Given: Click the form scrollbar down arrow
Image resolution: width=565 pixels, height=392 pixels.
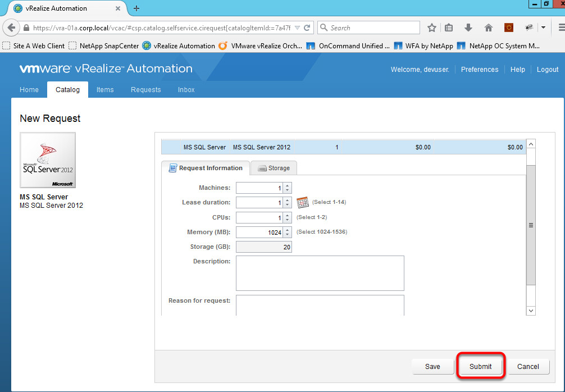Looking at the screenshot, I should pos(531,311).
